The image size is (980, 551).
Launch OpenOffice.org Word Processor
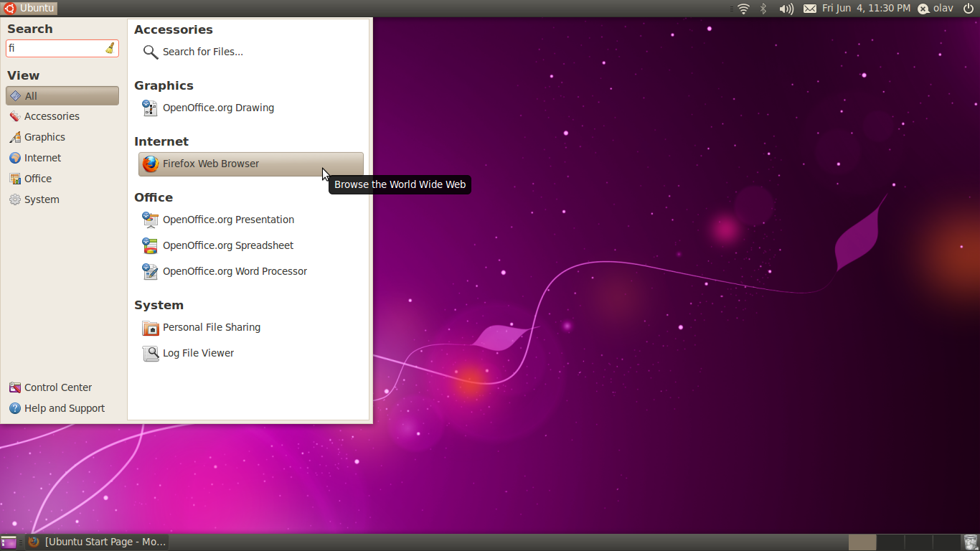point(250,271)
